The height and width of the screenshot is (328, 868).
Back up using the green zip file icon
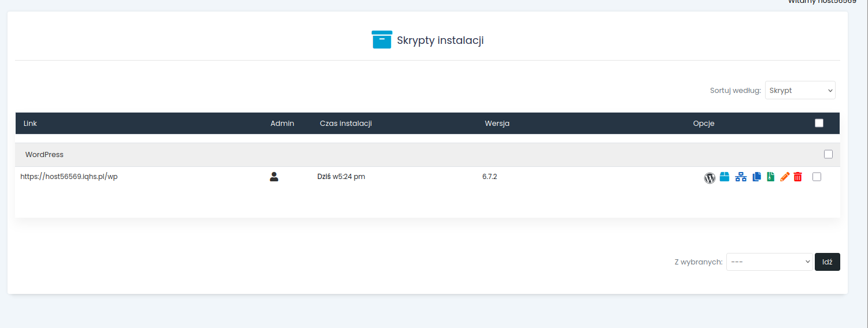[770, 177]
